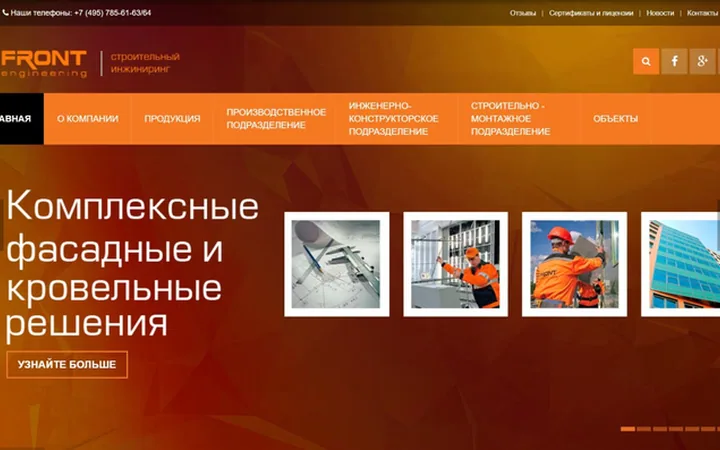Open the Продукция menu item
The height and width of the screenshot is (450, 720).
click(x=172, y=118)
